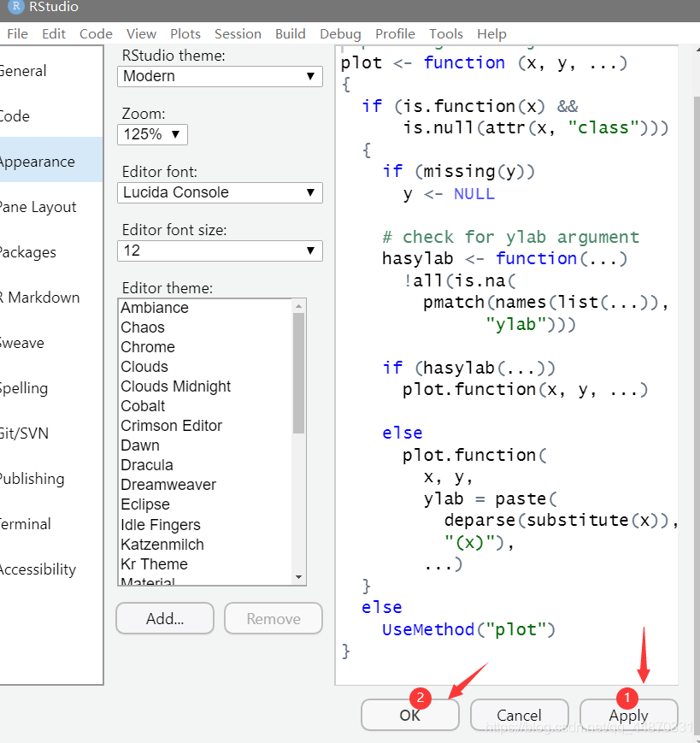Switch to Code options section

coord(50,116)
